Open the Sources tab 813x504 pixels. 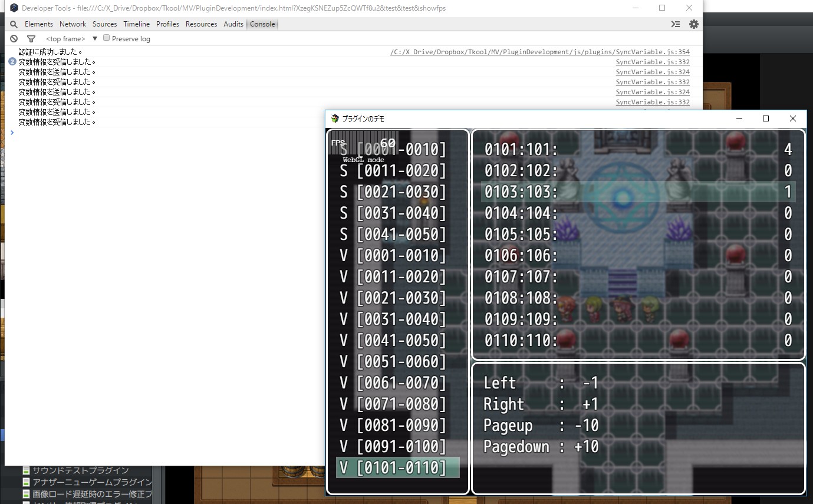point(104,24)
